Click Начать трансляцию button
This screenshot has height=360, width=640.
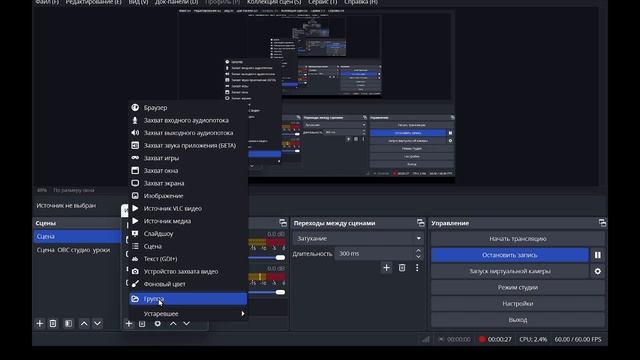[x=518, y=239]
